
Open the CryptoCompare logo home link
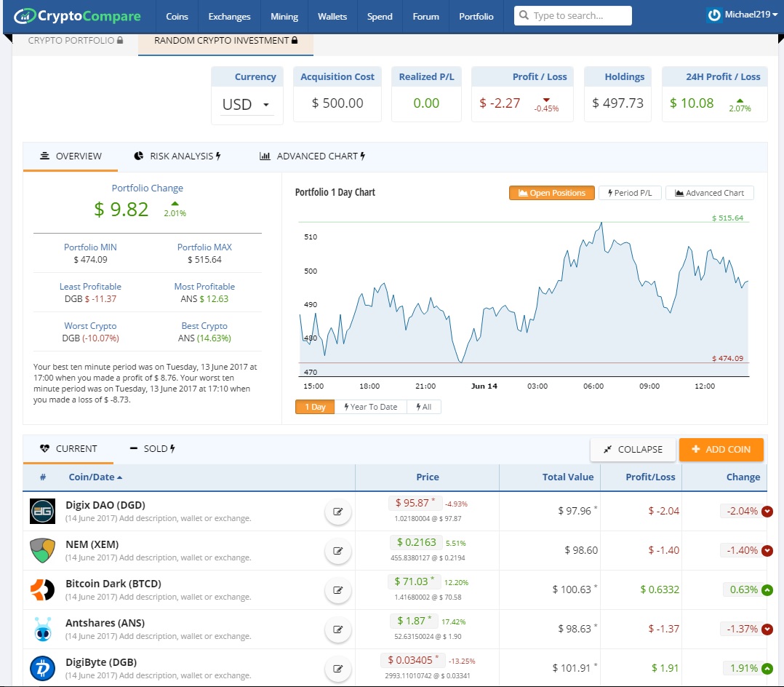(x=78, y=16)
